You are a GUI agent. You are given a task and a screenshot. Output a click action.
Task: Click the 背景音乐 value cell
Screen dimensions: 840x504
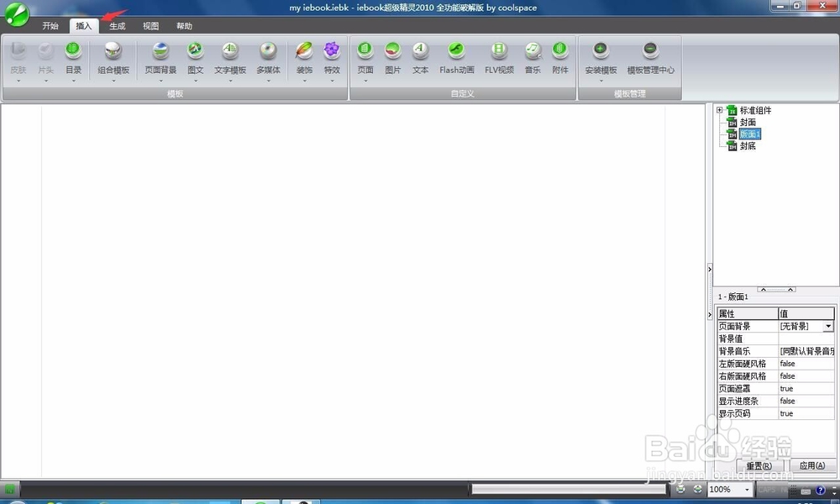tap(806, 351)
